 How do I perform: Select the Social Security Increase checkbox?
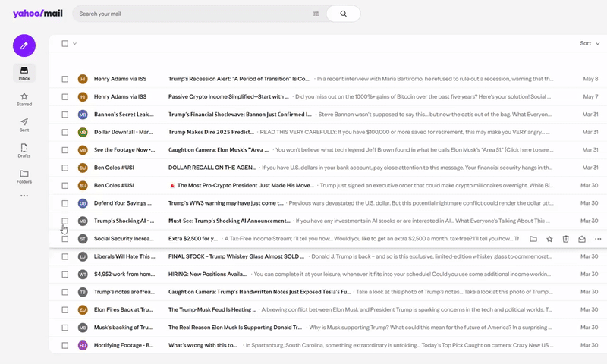click(65, 239)
